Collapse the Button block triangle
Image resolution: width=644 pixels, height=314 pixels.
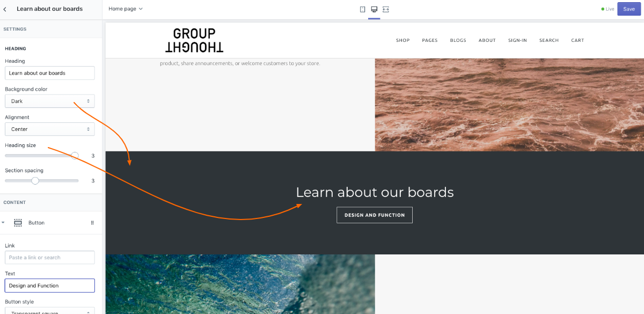click(3, 223)
